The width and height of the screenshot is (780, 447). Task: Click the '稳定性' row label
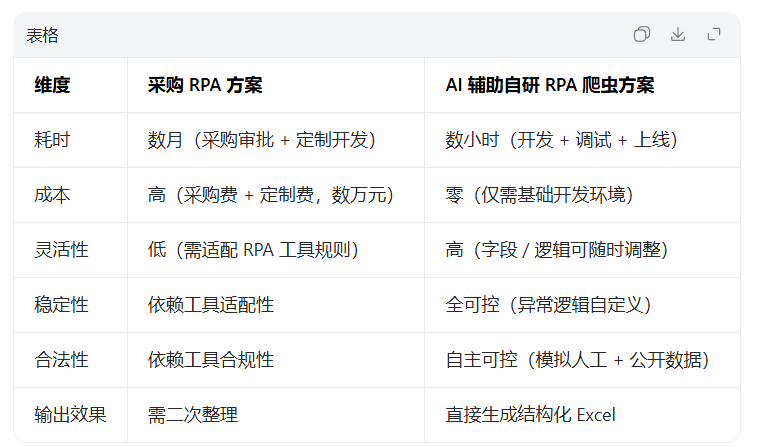pos(61,305)
